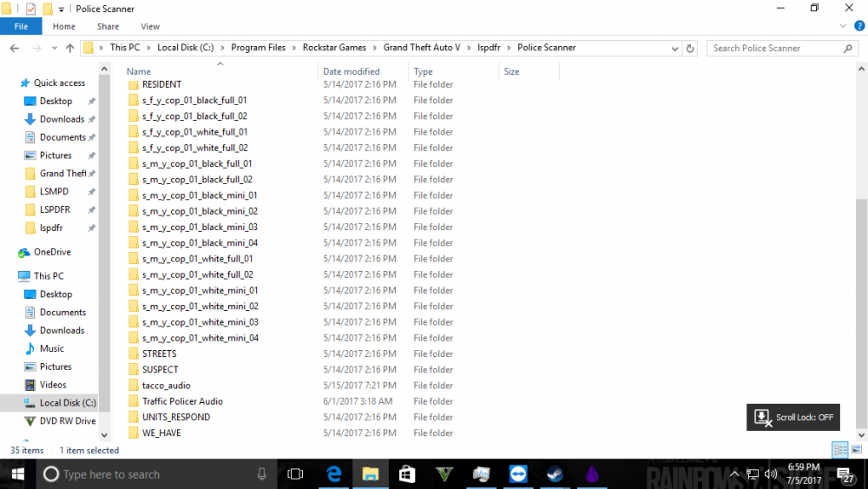Image resolution: width=868 pixels, height=489 pixels.
Task: Click the search magnifier icon
Action: (847, 48)
